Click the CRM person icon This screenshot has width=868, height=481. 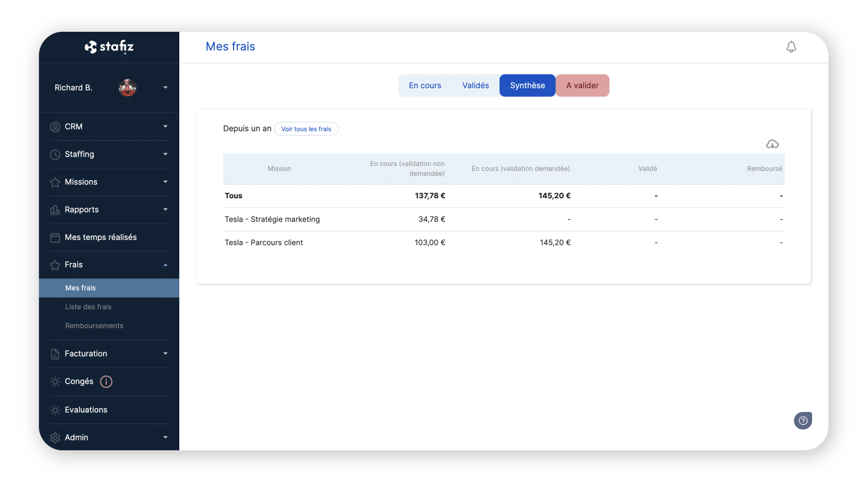pos(55,127)
